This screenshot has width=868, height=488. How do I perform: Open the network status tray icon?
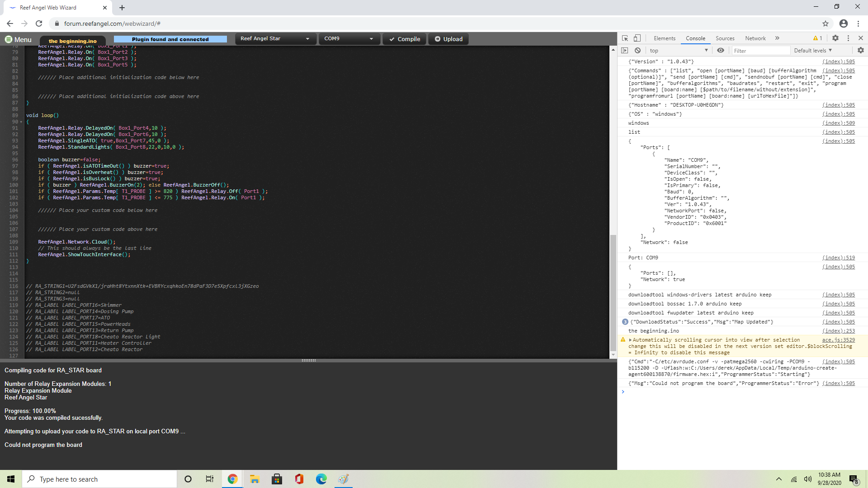coord(794,479)
